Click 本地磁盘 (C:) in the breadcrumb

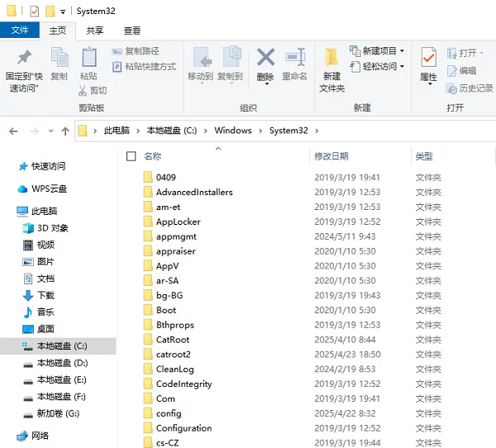(x=172, y=131)
